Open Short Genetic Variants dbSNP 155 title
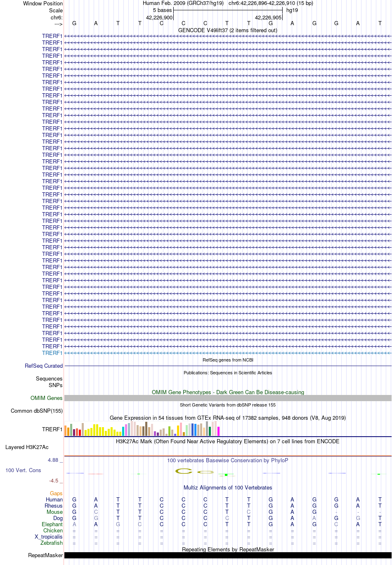 tap(228, 405)
